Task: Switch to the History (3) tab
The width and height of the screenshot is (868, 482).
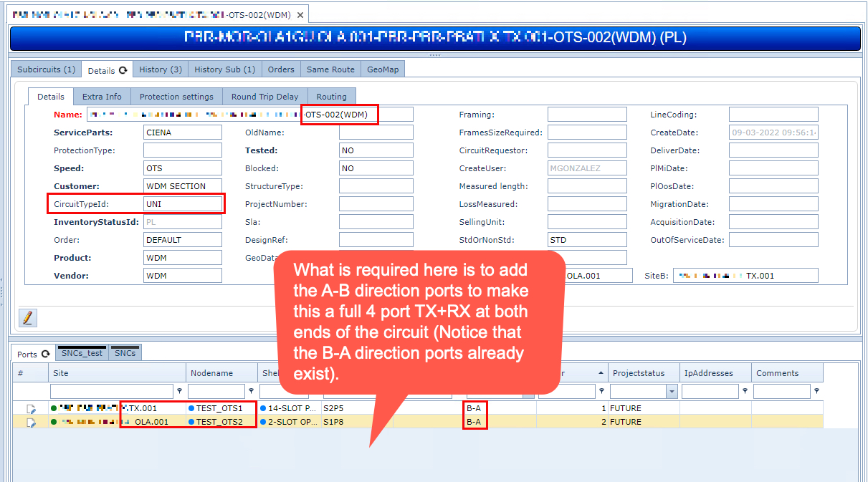Action: pyautogui.click(x=160, y=69)
